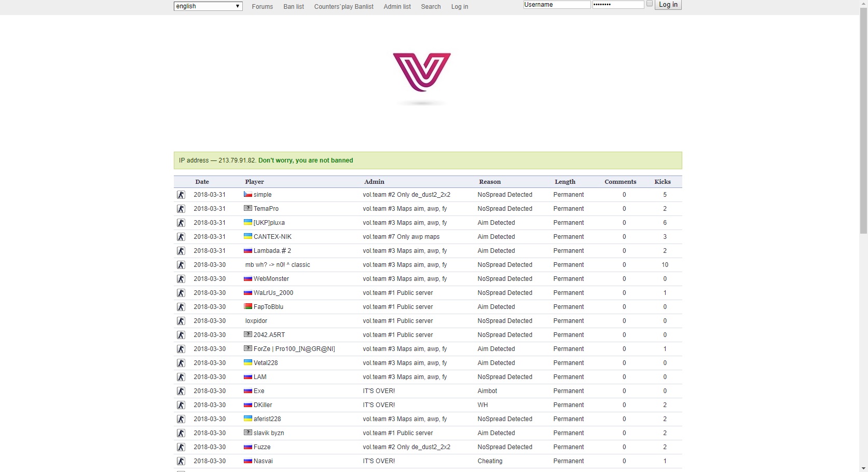The image size is (868, 472).
Task: Click the Permanent length in Vetal228 row
Action: point(569,363)
